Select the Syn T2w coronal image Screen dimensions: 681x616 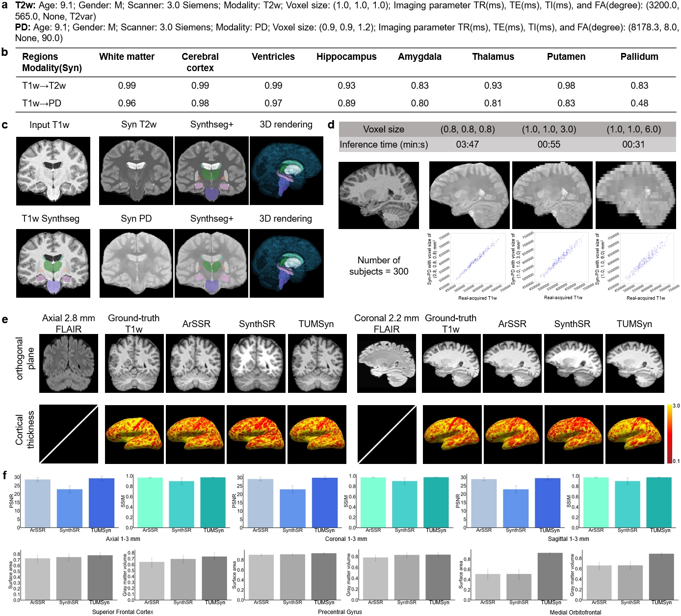point(136,171)
